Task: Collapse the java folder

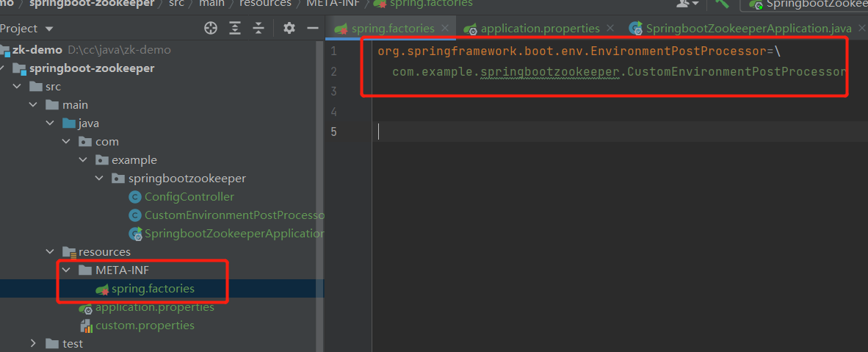Action: [x=51, y=123]
